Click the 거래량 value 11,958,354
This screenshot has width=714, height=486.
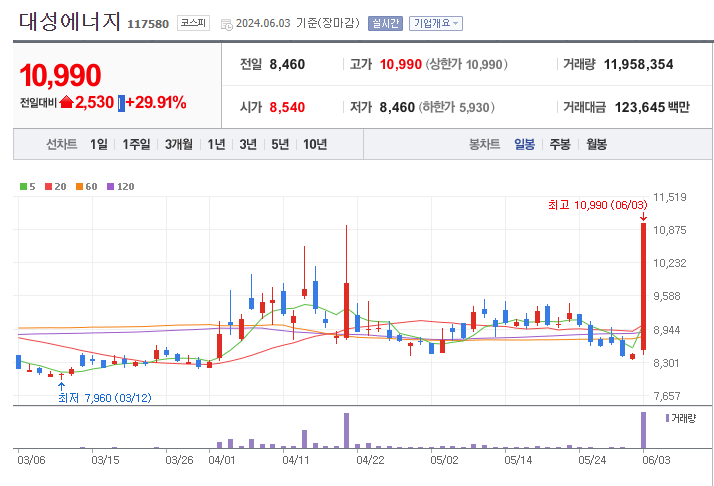coord(638,64)
